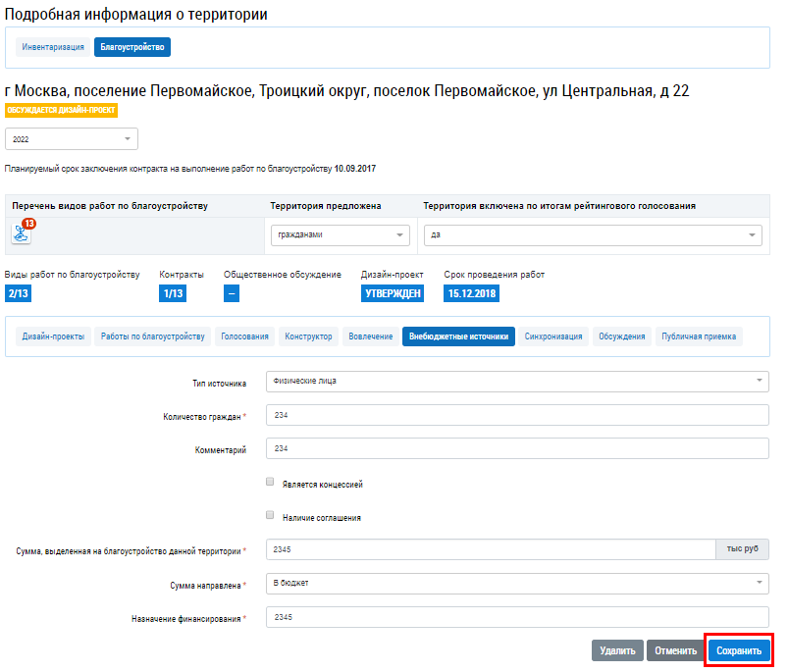Tick the «Является концессией» checkbox
The image size is (788, 672).
270,482
